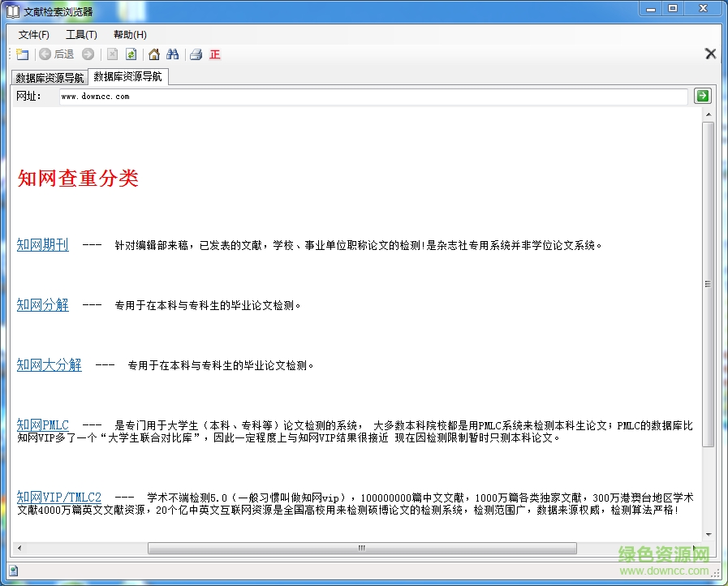
Task: Print the page with printer icon
Action: 196,54
